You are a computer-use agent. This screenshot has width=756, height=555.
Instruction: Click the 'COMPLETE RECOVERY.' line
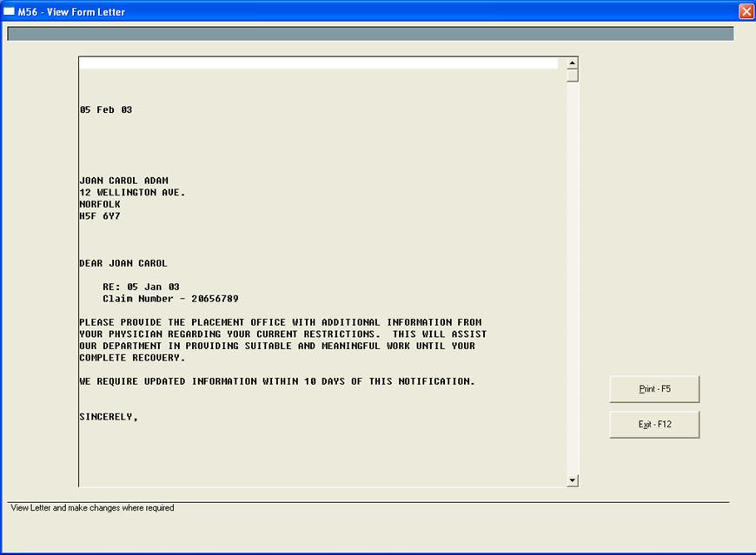pyautogui.click(x=132, y=358)
